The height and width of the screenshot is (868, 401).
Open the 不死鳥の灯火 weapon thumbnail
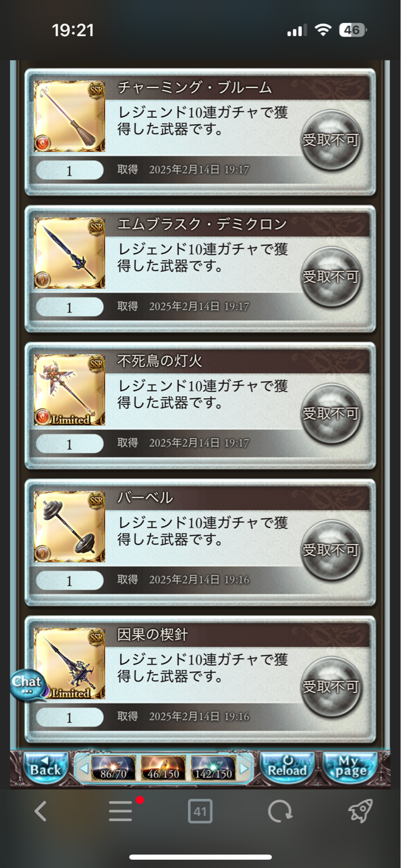(x=69, y=390)
